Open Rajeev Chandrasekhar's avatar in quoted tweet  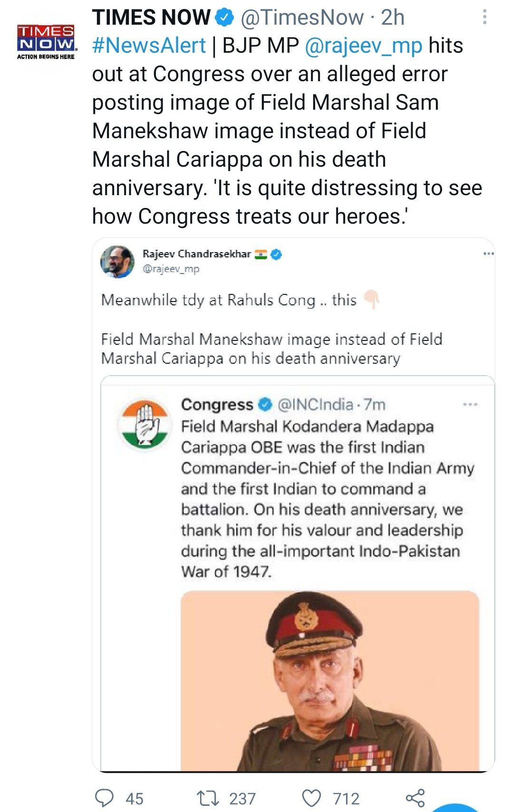(x=117, y=261)
